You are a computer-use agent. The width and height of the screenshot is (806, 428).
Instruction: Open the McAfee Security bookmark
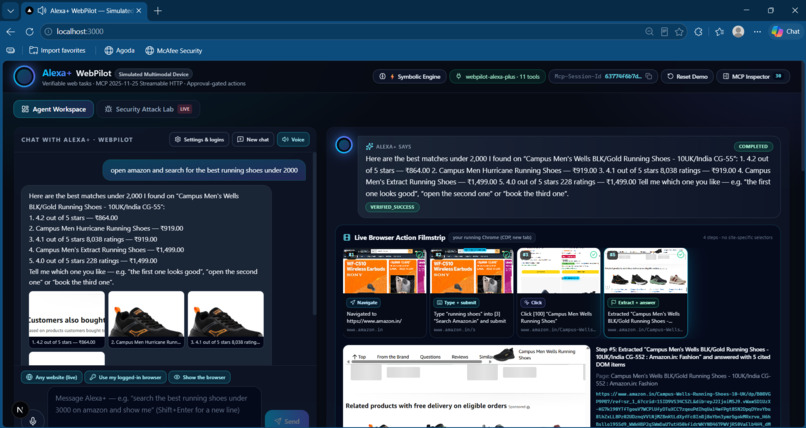click(173, 50)
